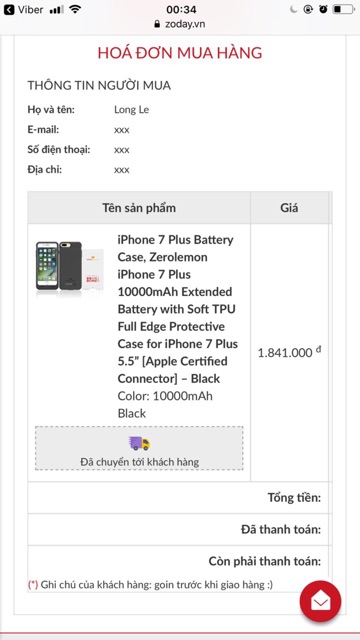Open the iPhone 7 Plus Battery Case title link

[x=178, y=309]
